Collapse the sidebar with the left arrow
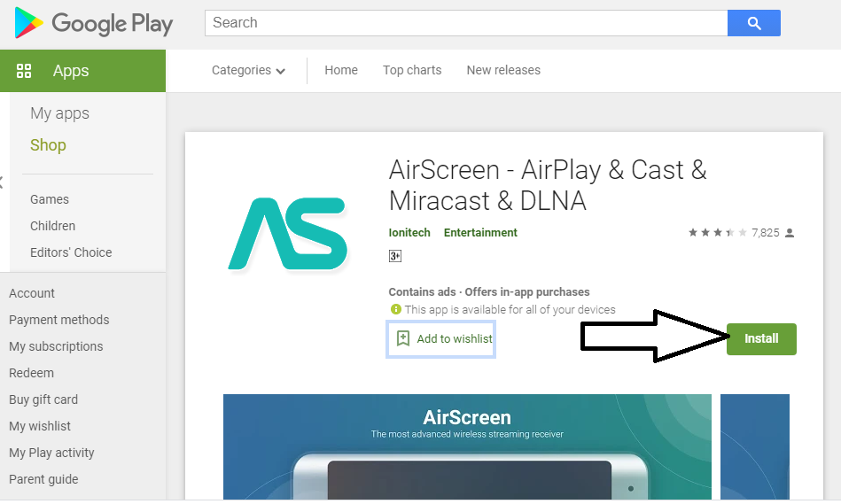 [2, 182]
